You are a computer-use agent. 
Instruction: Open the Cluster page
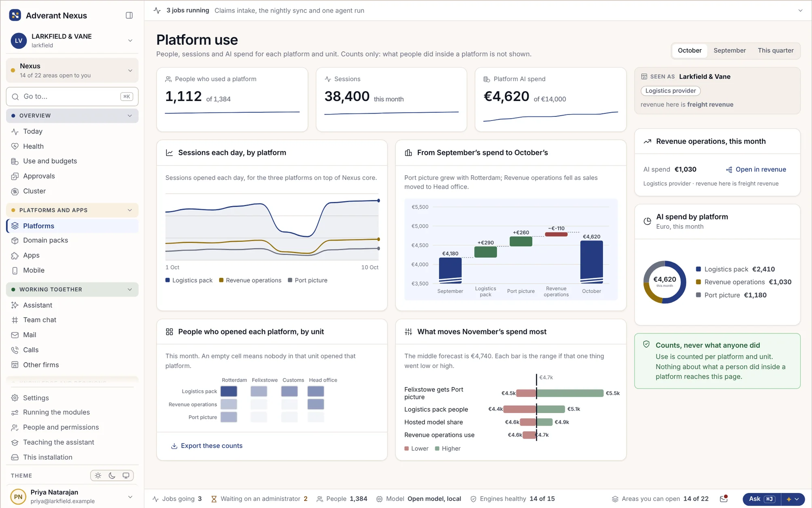pyautogui.click(x=72, y=191)
